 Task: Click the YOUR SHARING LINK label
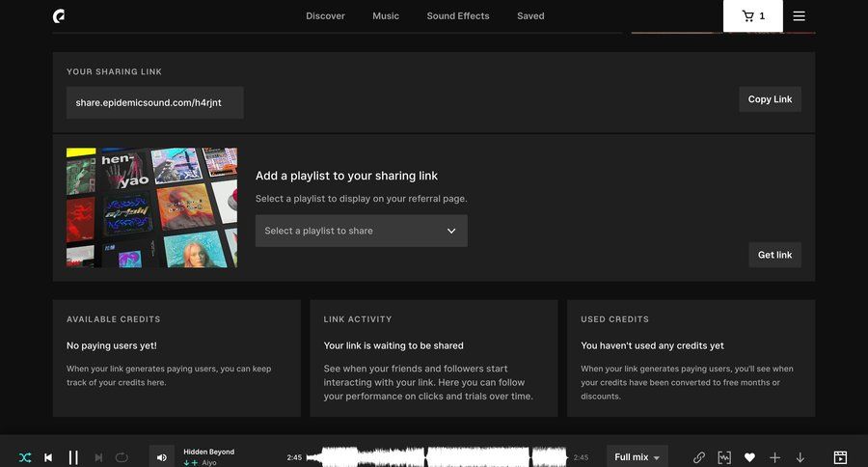click(x=114, y=71)
